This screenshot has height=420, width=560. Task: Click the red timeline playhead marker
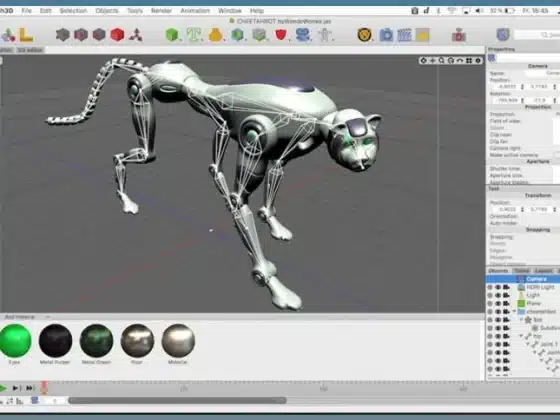pos(44,388)
